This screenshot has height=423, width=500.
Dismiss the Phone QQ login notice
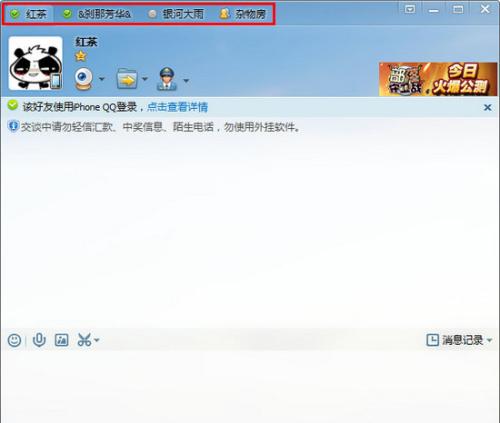487,107
